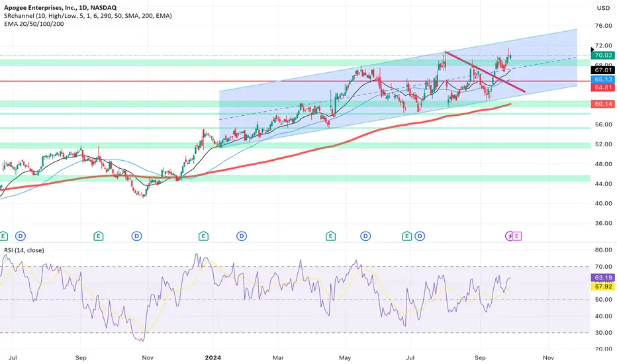
Task: Click the Apogee Enterprises symbol title
Action: coord(60,8)
